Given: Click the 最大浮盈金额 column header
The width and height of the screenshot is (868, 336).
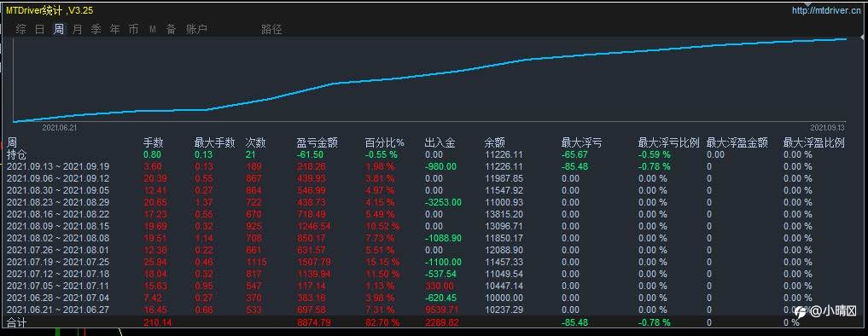Looking at the screenshot, I should [x=737, y=142].
